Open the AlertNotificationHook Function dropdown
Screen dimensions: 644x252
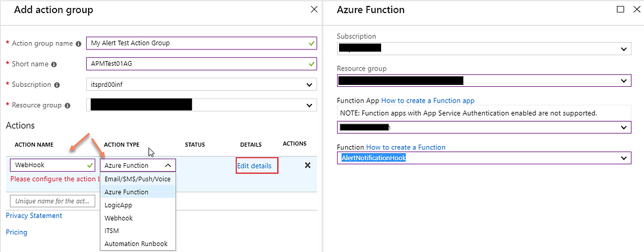coord(484,158)
